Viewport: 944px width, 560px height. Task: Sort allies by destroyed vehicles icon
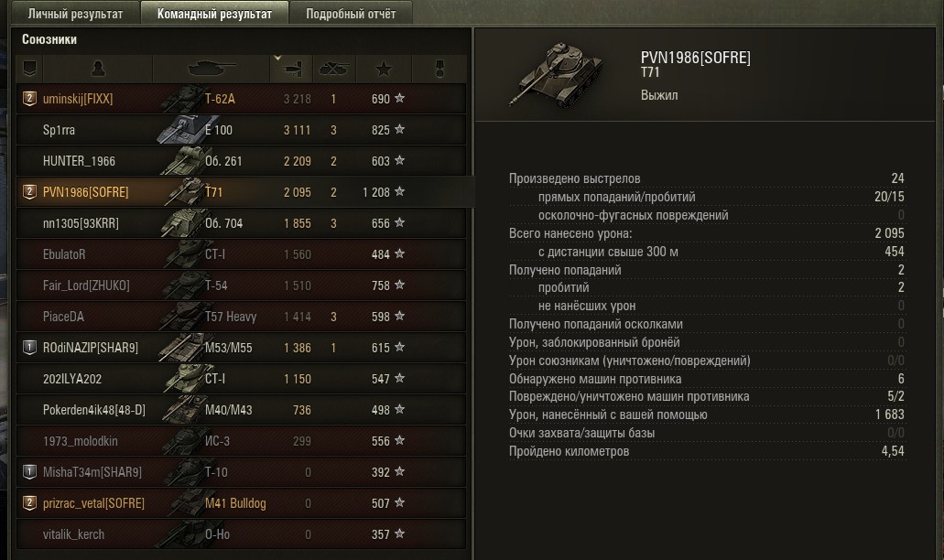point(334,69)
